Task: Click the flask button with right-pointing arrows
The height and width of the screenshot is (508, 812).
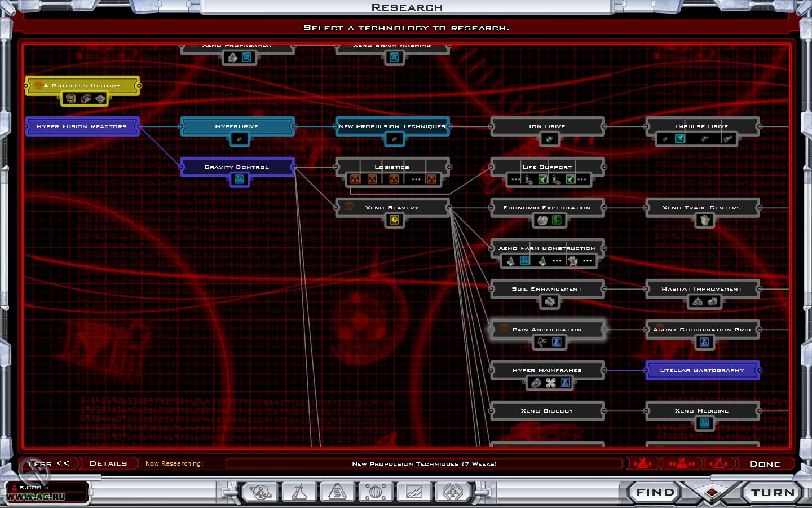Action: tap(643, 463)
